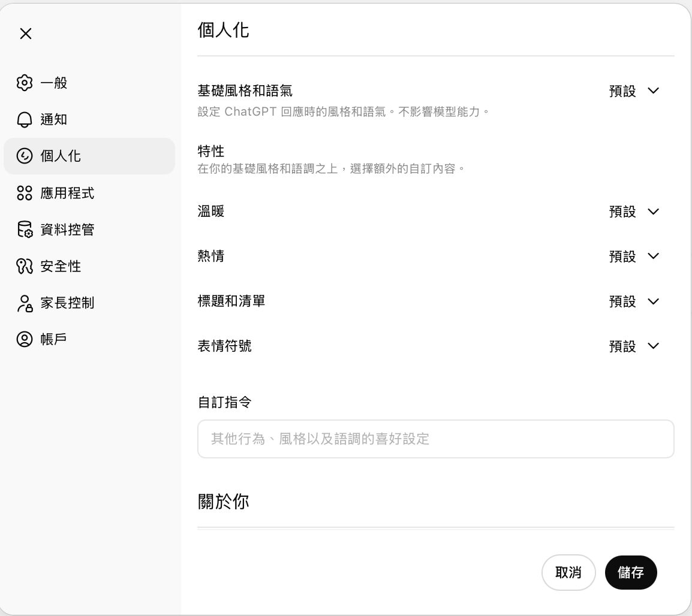Image resolution: width=692 pixels, height=616 pixels.
Task: Click inside the 自訂指令 text field
Action: click(x=436, y=439)
